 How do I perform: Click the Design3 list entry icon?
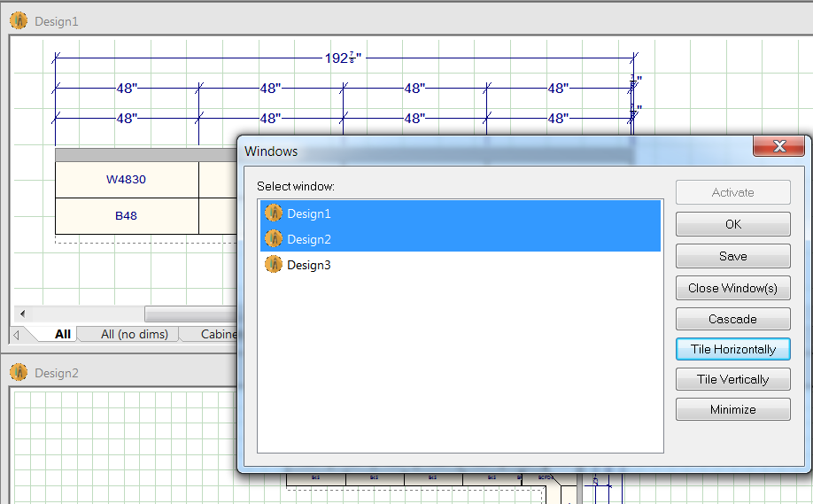point(274,265)
